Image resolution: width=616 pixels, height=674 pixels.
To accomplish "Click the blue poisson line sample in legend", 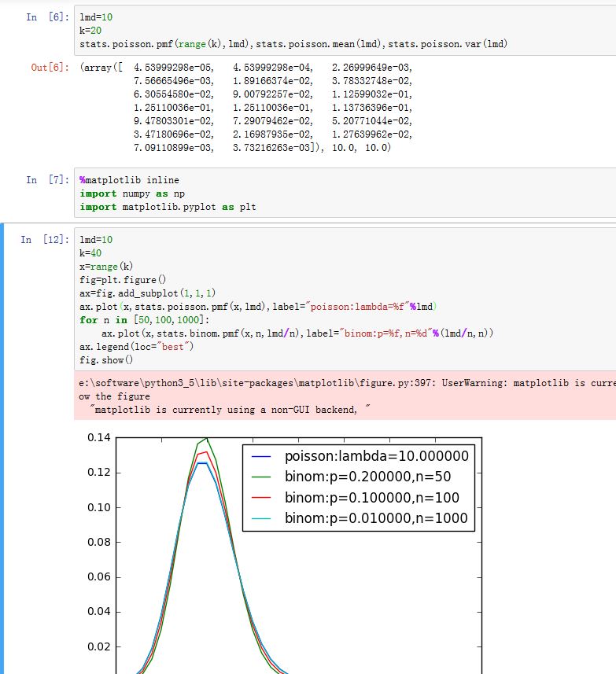I will (x=261, y=457).
